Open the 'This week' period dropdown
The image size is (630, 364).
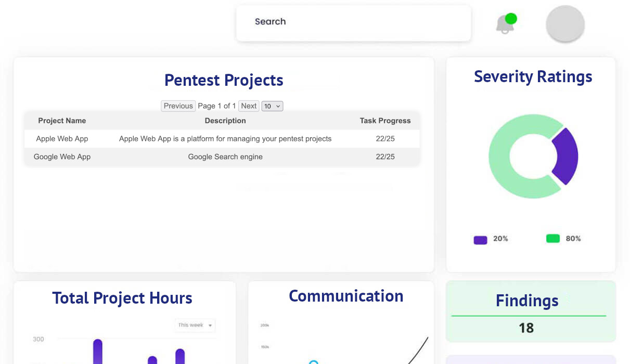coord(195,326)
